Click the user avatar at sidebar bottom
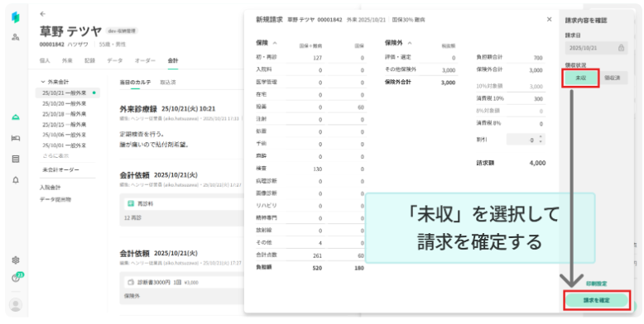The width and height of the screenshot is (644, 324). tap(16, 305)
